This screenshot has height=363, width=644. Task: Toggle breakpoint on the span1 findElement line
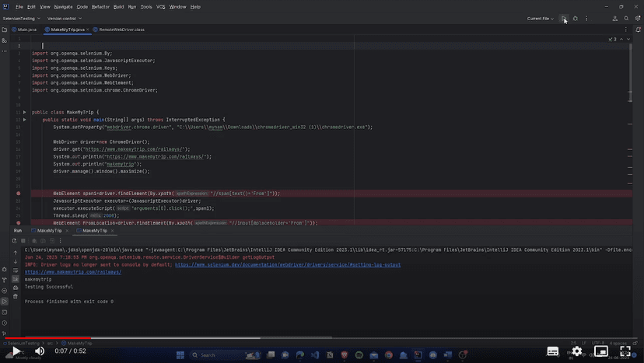coord(19,194)
